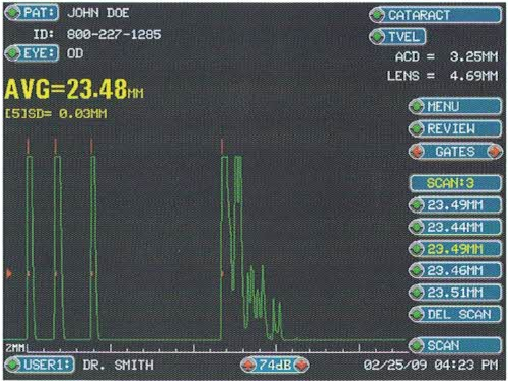Viewport: 508px width, 381px height.
Task: Click the green dot icon on PAT
Action: pyautogui.click(x=13, y=13)
